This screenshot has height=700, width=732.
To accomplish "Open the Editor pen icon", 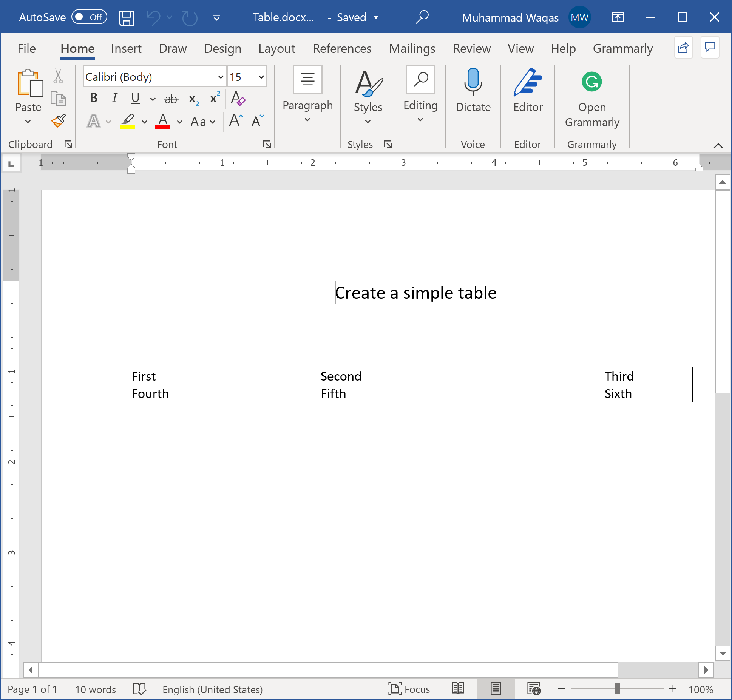I will pos(528,82).
